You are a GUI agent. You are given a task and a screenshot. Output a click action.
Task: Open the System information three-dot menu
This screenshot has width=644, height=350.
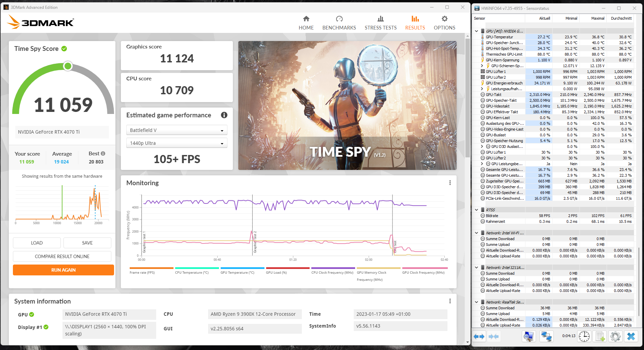click(x=450, y=301)
